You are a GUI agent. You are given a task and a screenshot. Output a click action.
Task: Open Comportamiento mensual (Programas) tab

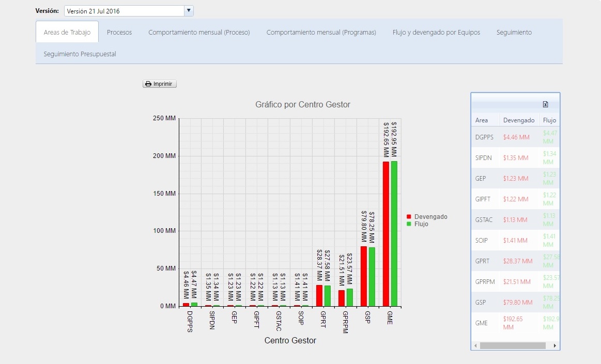(x=321, y=32)
